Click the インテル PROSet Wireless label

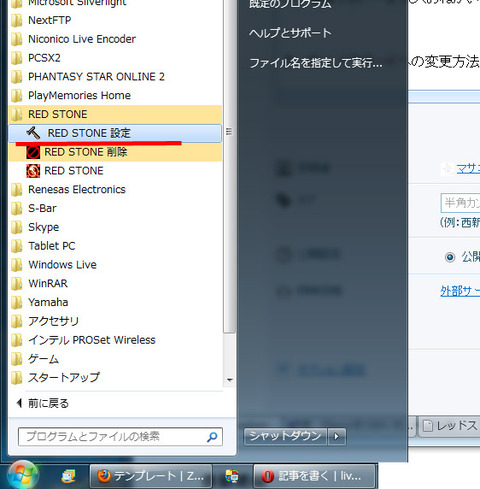(x=92, y=340)
